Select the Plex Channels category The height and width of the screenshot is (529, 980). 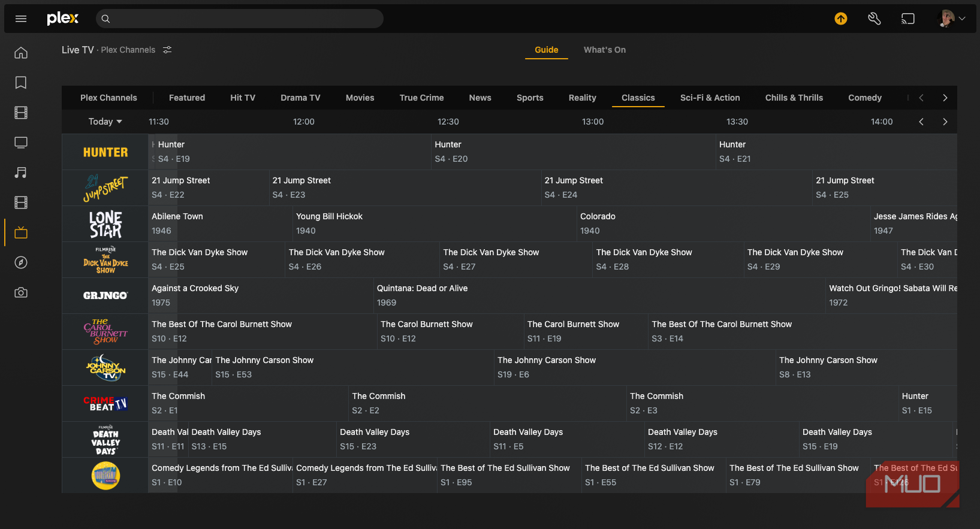108,98
